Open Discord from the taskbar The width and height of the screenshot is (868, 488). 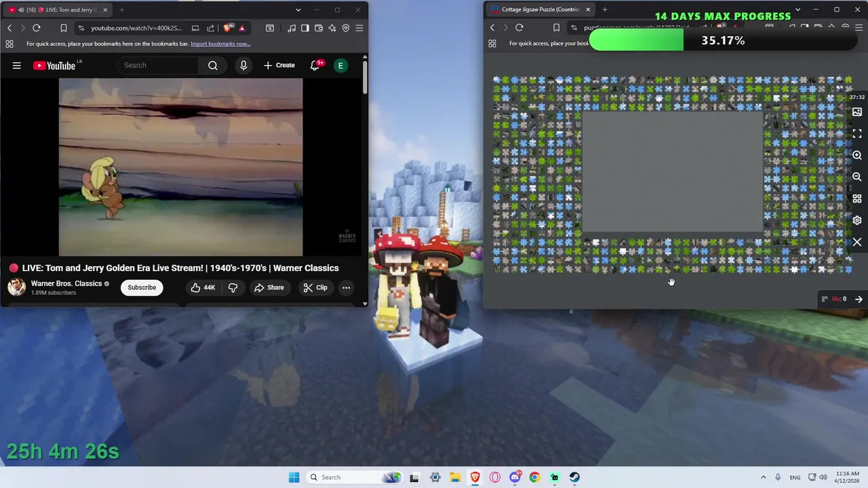point(515,477)
